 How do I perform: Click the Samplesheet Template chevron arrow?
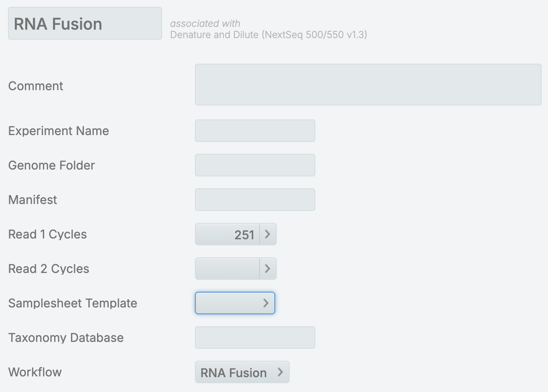(x=266, y=303)
